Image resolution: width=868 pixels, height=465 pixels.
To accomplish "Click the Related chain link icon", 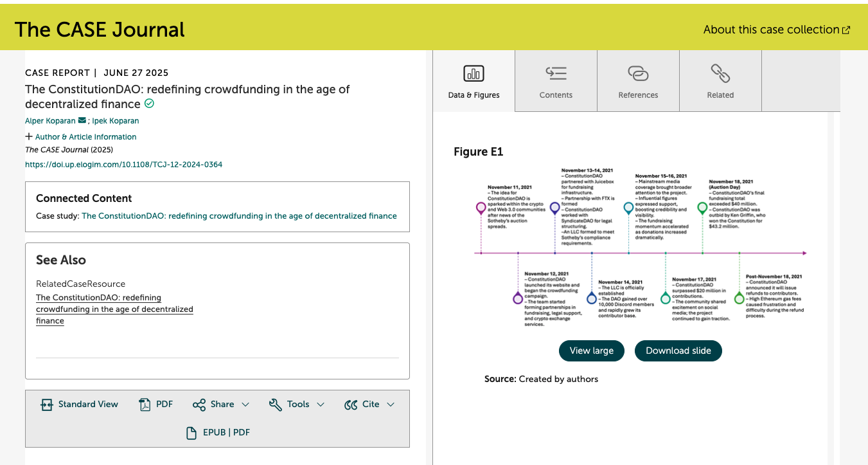I will click(720, 73).
